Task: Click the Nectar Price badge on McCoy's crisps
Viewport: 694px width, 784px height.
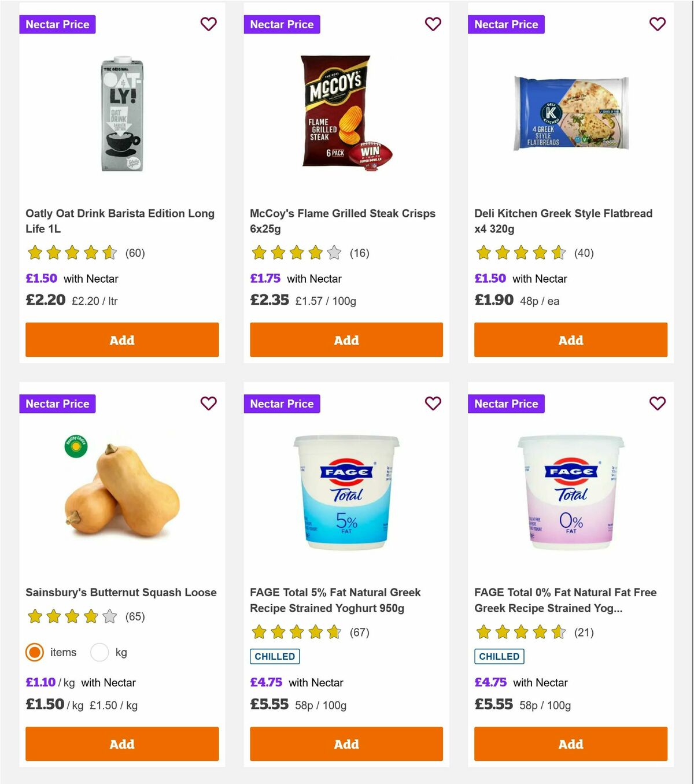Action: (x=282, y=24)
